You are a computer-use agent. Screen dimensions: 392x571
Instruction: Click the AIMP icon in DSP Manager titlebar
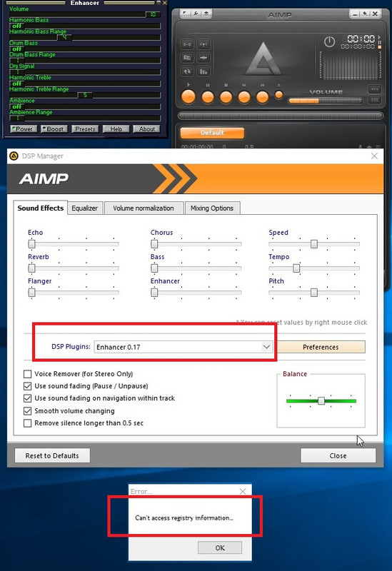coord(14,156)
